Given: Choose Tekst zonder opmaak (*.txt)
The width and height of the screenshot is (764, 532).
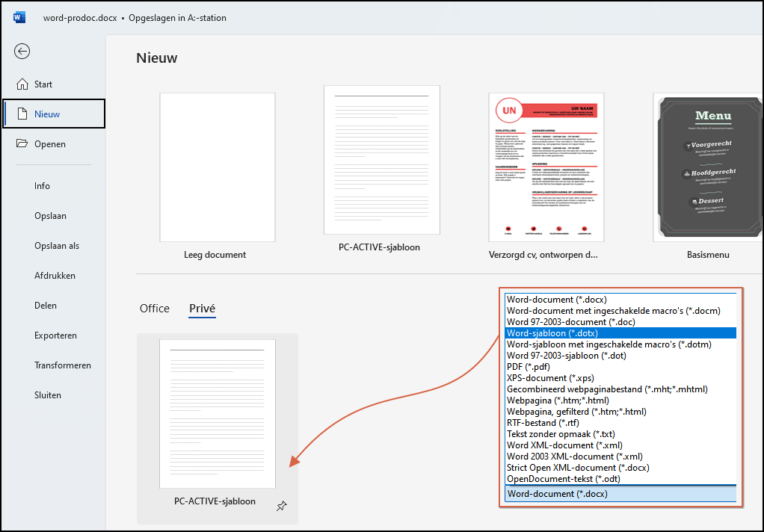Looking at the screenshot, I should (620, 434).
